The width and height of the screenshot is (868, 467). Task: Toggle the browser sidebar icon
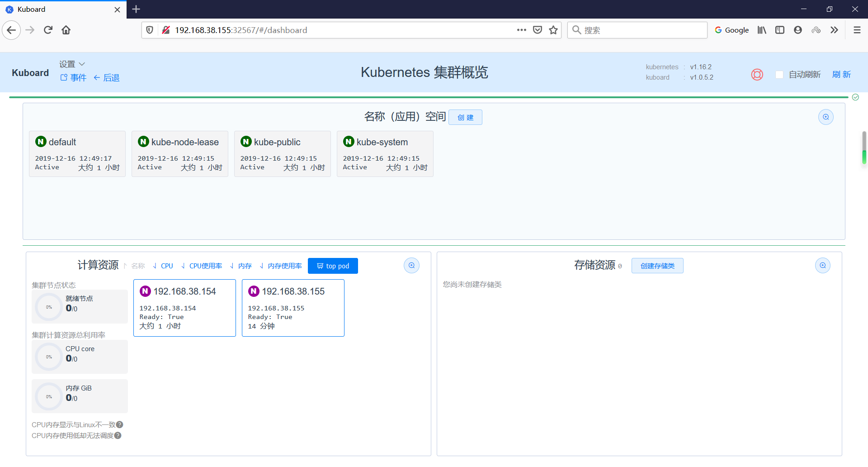780,30
